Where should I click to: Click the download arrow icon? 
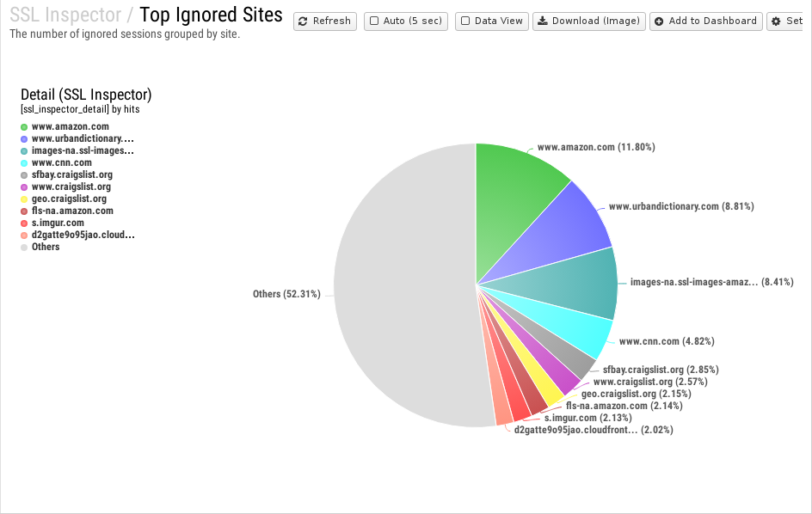click(542, 21)
